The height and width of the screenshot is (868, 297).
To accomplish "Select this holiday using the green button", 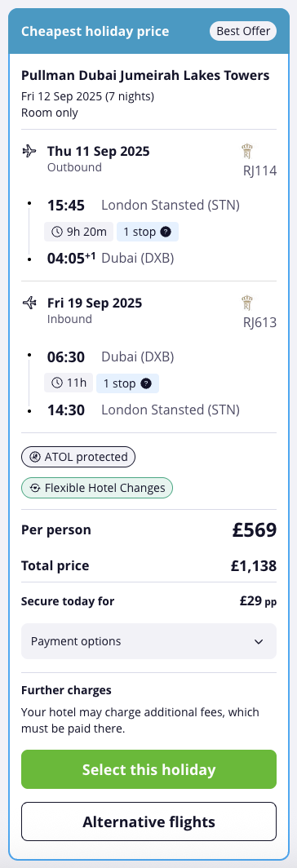I will [148, 769].
